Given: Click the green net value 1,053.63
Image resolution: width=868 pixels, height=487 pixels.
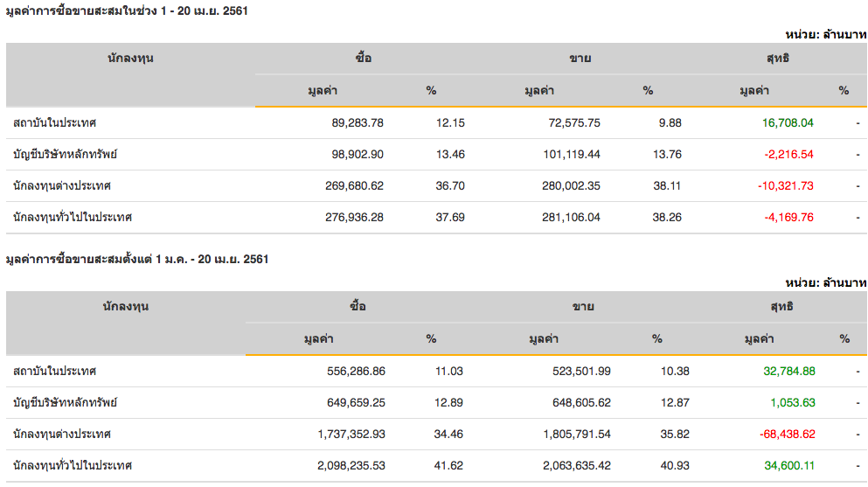Looking at the screenshot, I should pos(792,403).
